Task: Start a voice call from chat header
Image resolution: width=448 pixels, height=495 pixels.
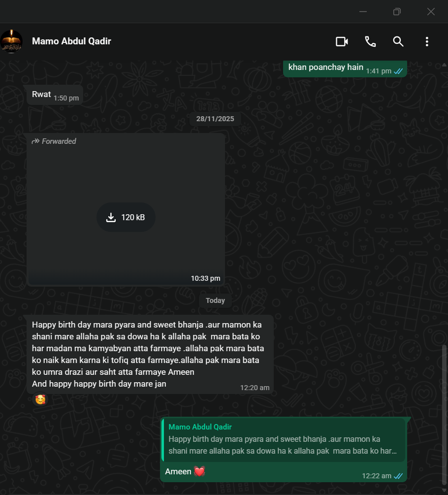Action: pyautogui.click(x=370, y=41)
